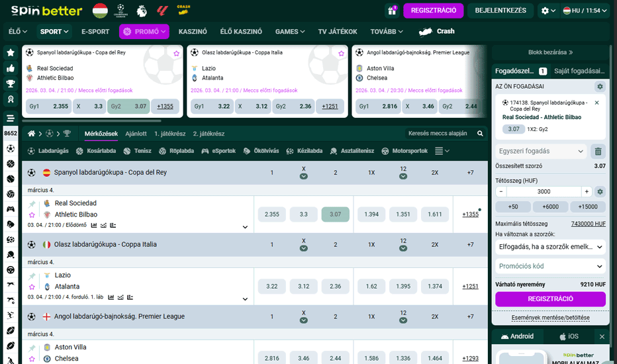This screenshot has height=364, width=617.
Task: Open the 7430000 HUF maximum stake link
Action: coord(588,224)
